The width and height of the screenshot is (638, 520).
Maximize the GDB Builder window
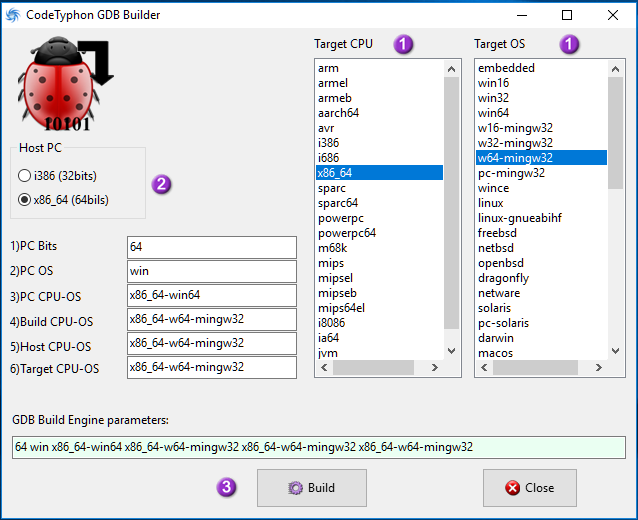click(x=567, y=15)
